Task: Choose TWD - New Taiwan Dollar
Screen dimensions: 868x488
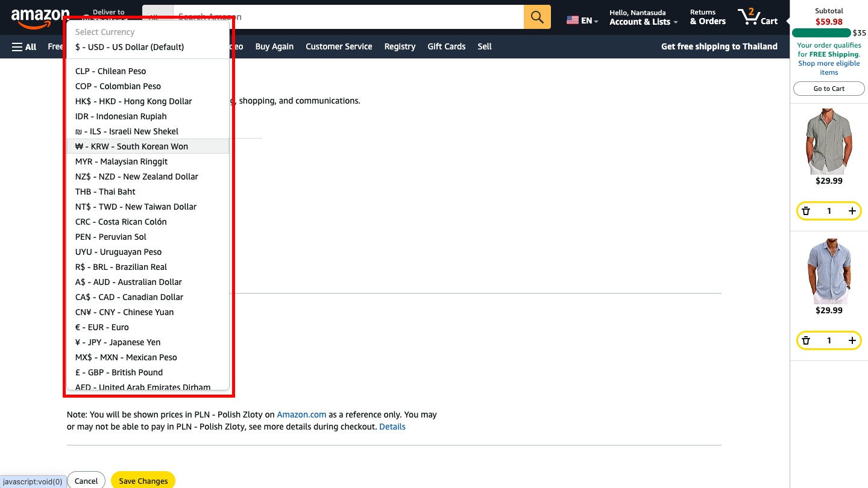Action: pyautogui.click(x=148, y=207)
